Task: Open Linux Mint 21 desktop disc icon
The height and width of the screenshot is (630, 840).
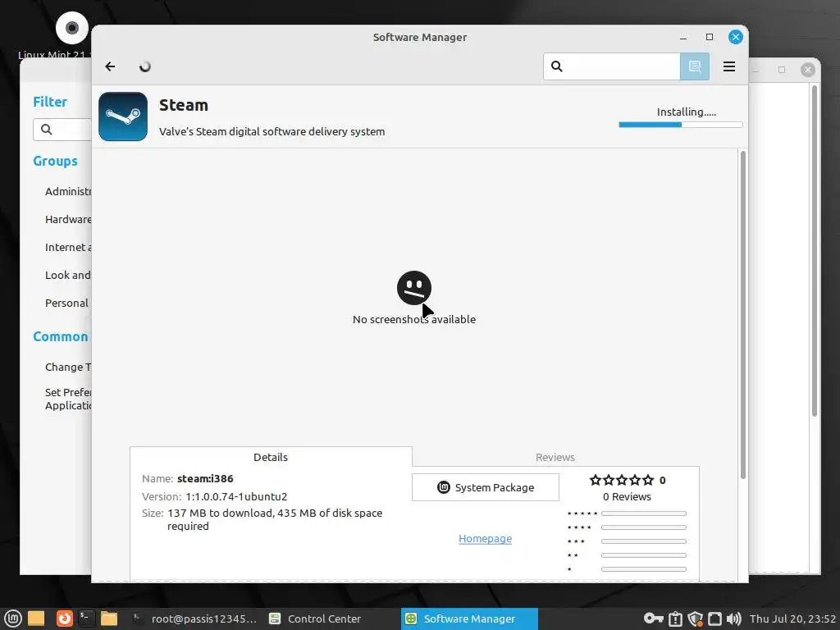Action: click(72, 28)
